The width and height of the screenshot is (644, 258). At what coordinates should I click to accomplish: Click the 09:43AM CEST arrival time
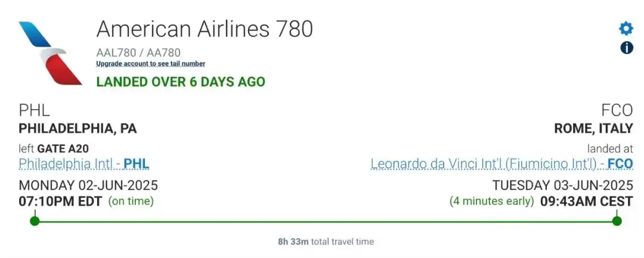(587, 201)
